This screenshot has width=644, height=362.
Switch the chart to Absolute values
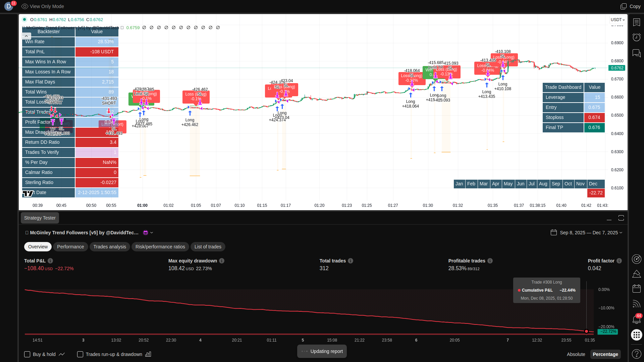pos(576,354)
